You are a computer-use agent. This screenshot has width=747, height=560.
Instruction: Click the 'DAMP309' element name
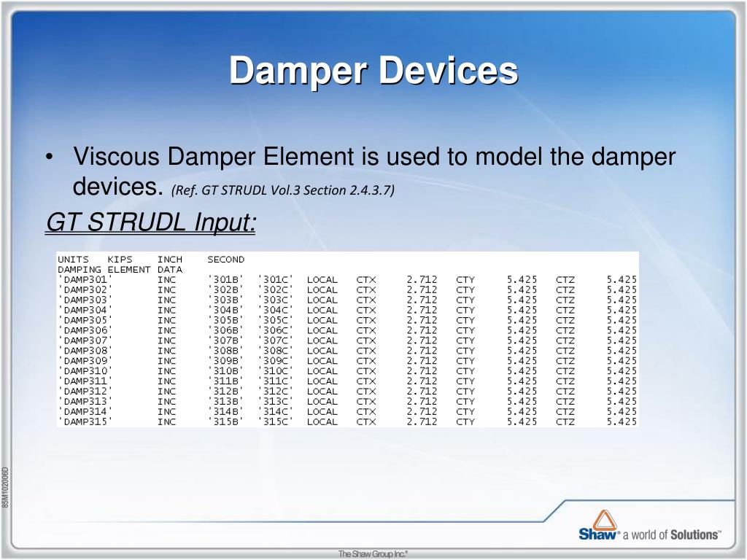point(85,360)
